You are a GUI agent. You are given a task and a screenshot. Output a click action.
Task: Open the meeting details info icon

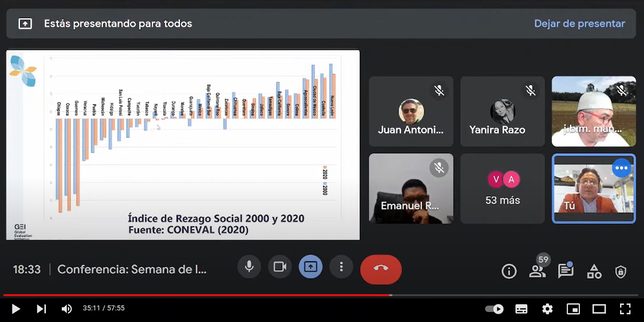pos(509,271)
